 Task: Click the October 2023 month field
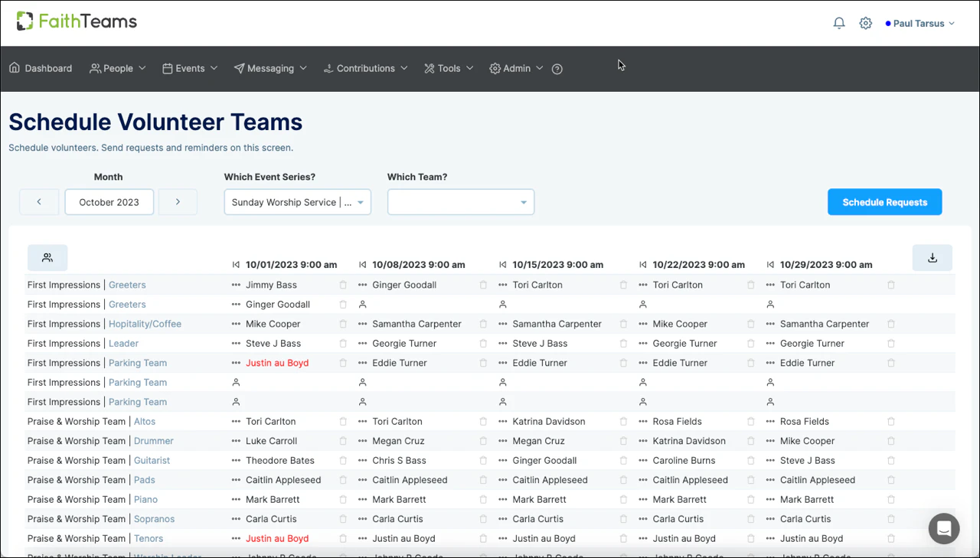click(109, 201)
